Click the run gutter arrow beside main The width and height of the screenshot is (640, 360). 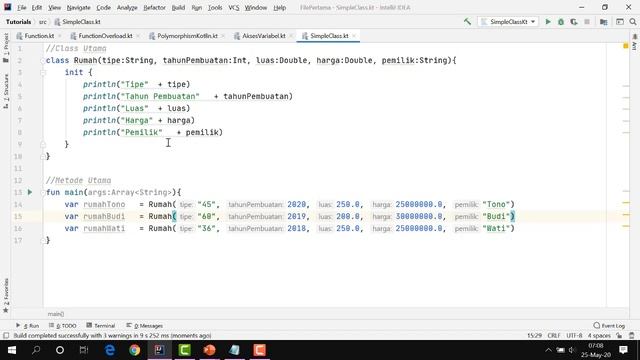[30, 192]
